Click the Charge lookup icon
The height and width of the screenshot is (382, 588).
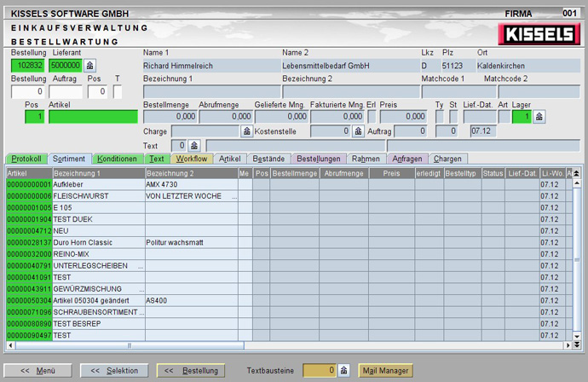(x=246, y=131)
